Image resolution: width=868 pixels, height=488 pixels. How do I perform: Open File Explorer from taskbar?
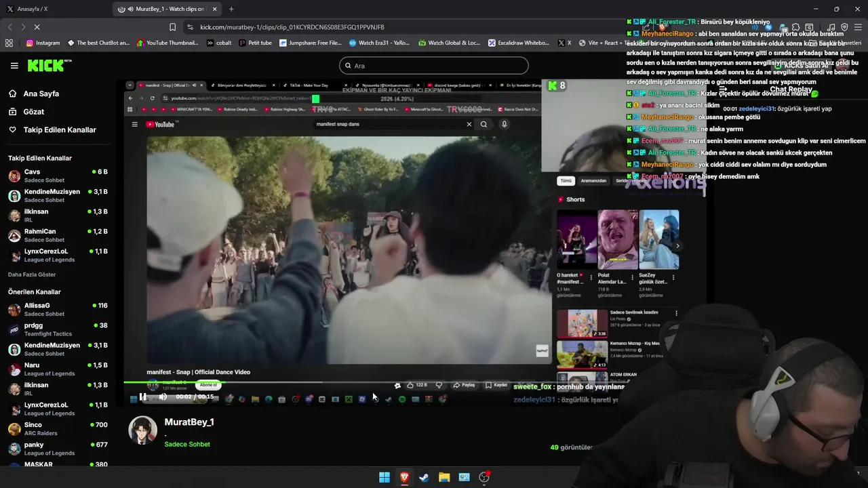point(444,477)
